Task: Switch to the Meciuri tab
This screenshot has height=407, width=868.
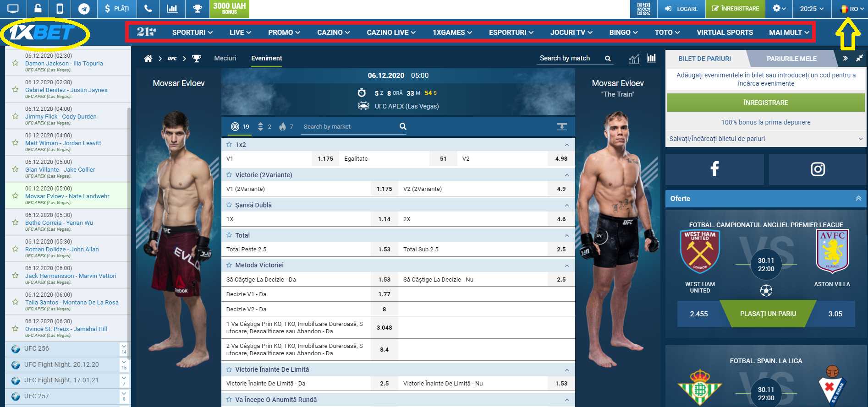Action: pos(225,58)
